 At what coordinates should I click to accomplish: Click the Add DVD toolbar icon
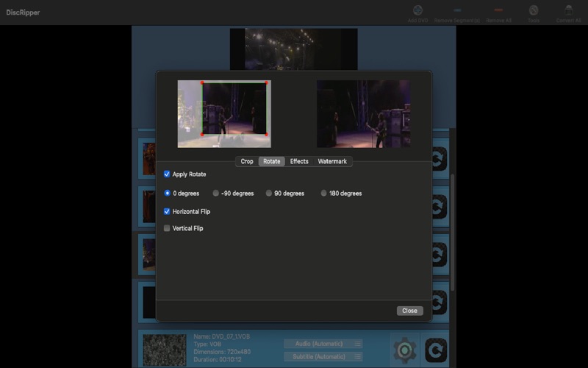417,10
